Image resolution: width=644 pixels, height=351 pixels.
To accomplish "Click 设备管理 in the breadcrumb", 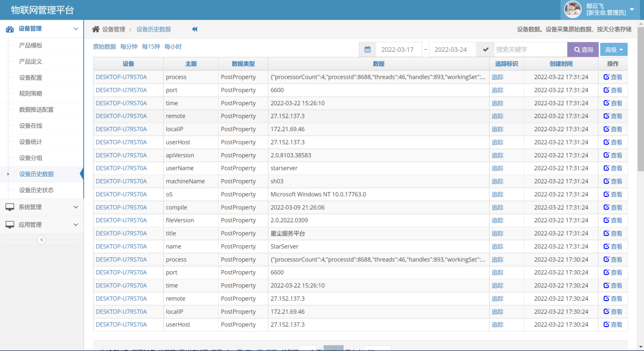I will point(113,30).
